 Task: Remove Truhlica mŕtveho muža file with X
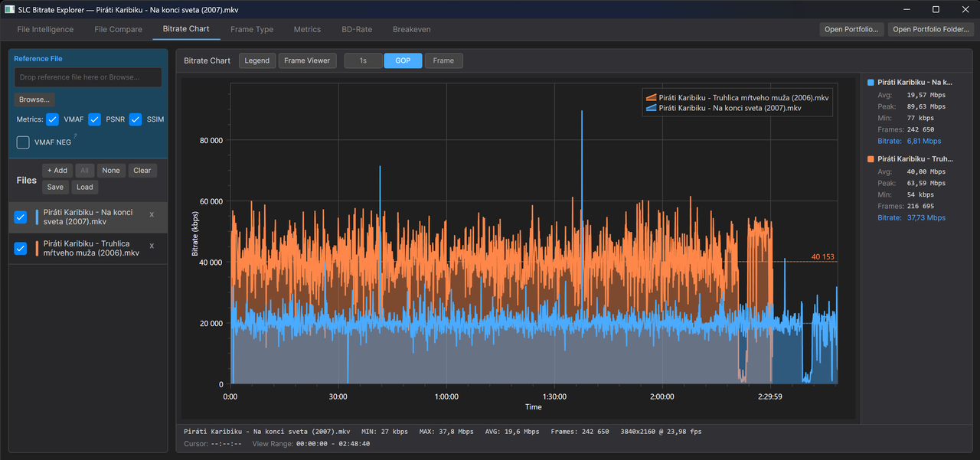tap(152, 246)
